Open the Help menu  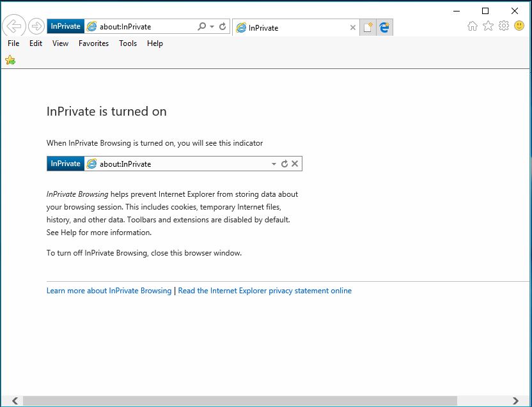155,43
